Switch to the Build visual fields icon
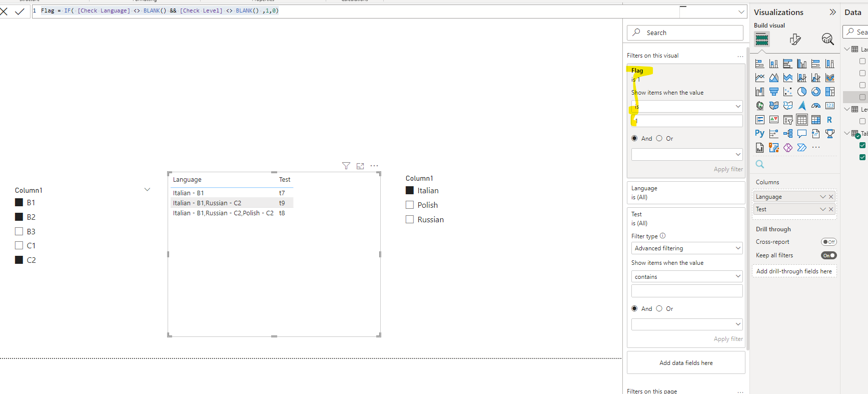The width and height of the screenshot is (868, 394). (x=762, y=39)
